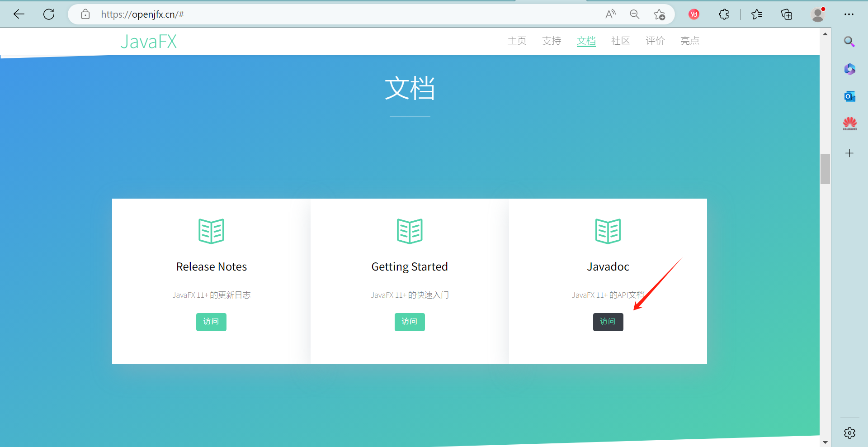Click the dark 访问 button under Javadoc
Screen dimensions: 868x447
[x=608, y=322]
